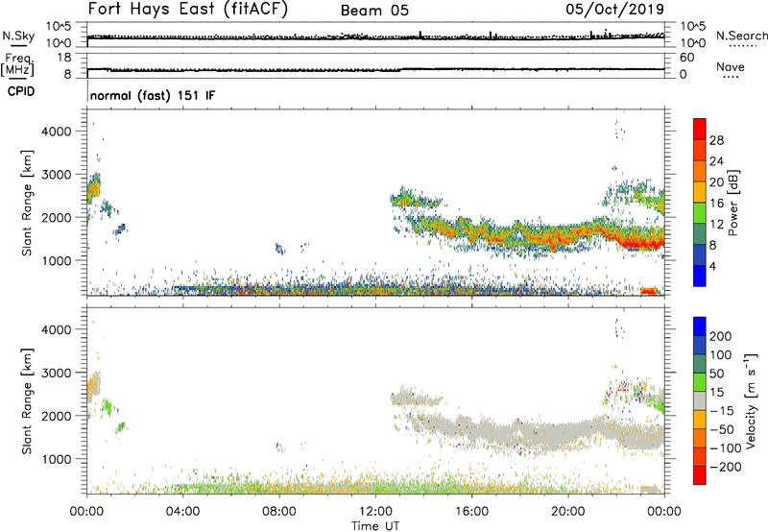
Task: Click the yellow-green 12-16 dB Power swatch
Action: (700, 213)
